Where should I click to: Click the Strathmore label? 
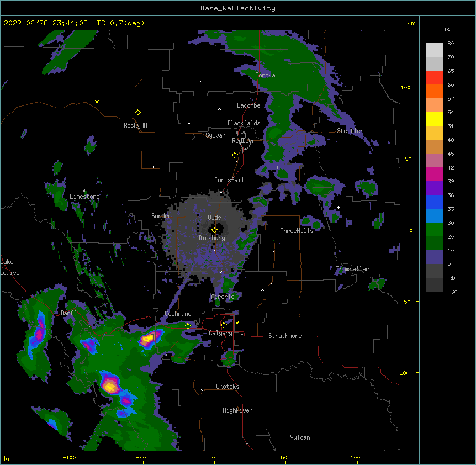click(285, 336)
